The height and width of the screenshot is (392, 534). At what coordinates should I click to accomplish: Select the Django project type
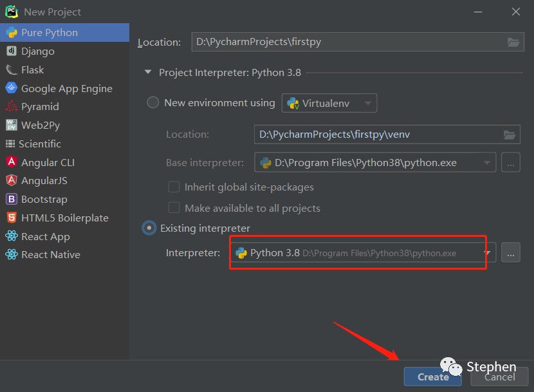coord(65,51)
